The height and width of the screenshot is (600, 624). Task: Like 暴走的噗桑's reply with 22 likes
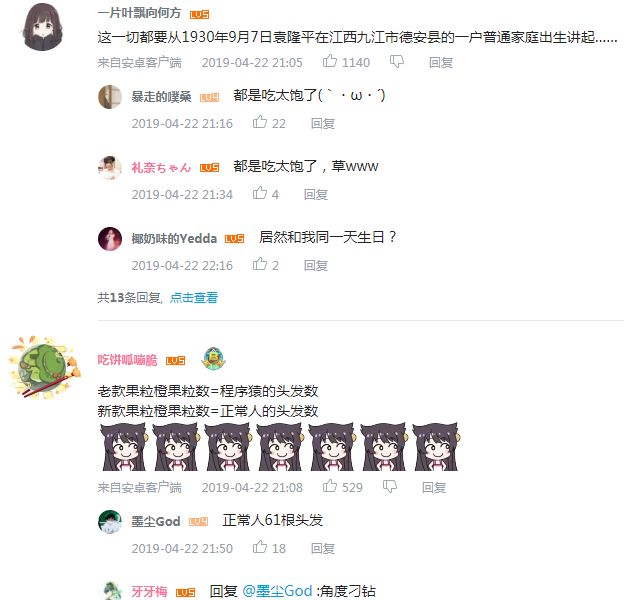point(260,122)
